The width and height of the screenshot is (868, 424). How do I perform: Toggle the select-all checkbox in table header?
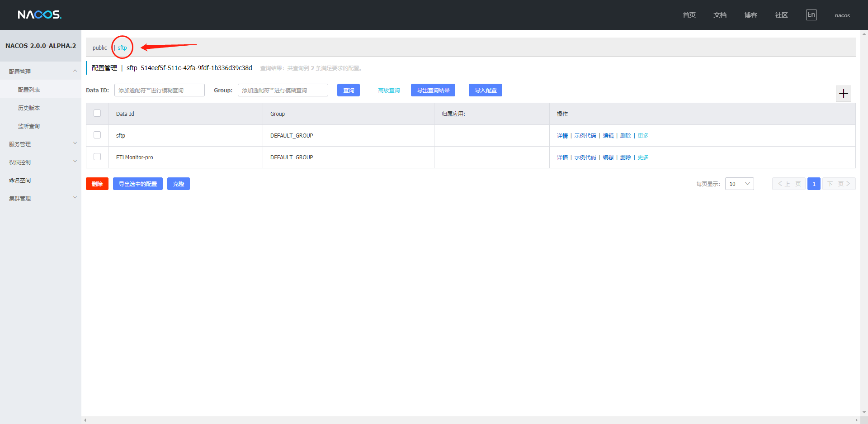tap(97, 113)
